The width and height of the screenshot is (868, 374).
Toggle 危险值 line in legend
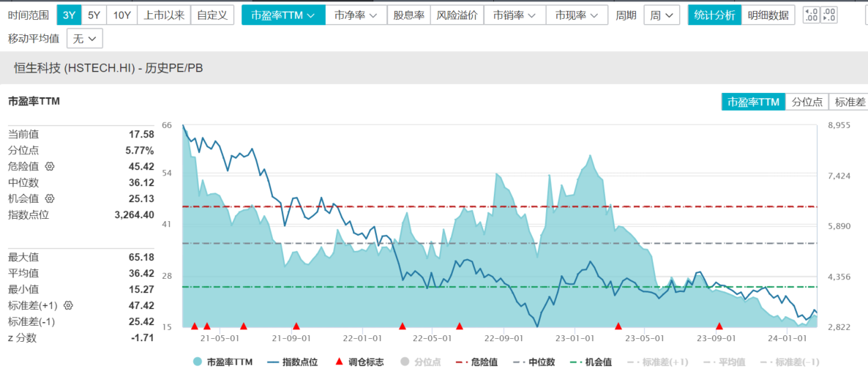pos(476,362)
